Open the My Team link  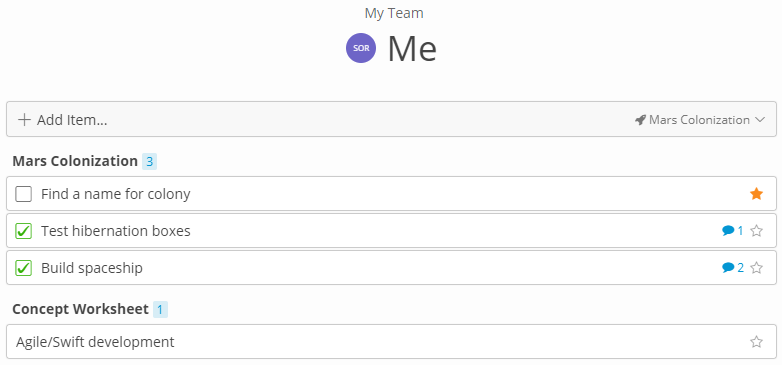coord(394,13)
